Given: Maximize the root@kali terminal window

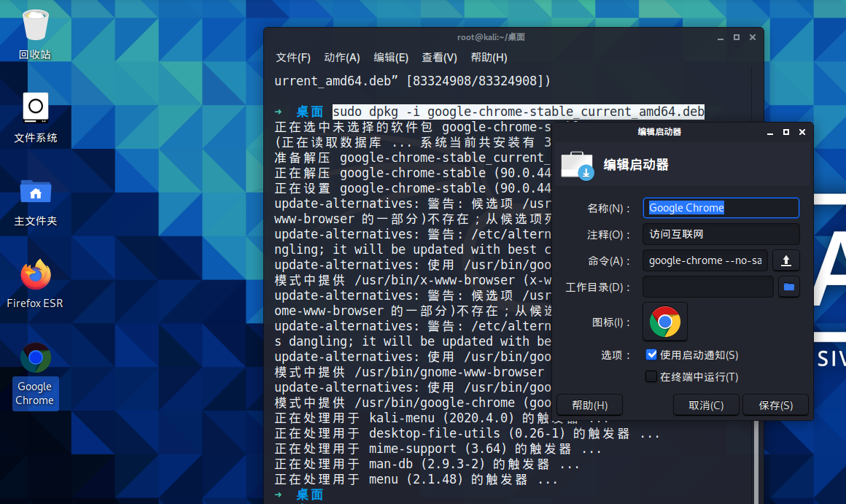Looking at the screenshot, I should (x=737, y=37).
